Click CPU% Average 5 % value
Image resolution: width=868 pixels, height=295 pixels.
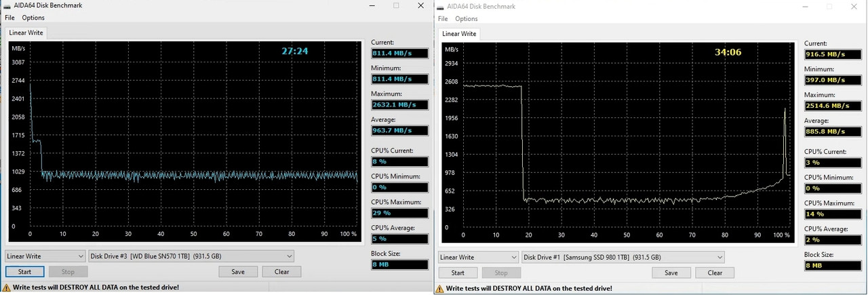click(400, 239)
